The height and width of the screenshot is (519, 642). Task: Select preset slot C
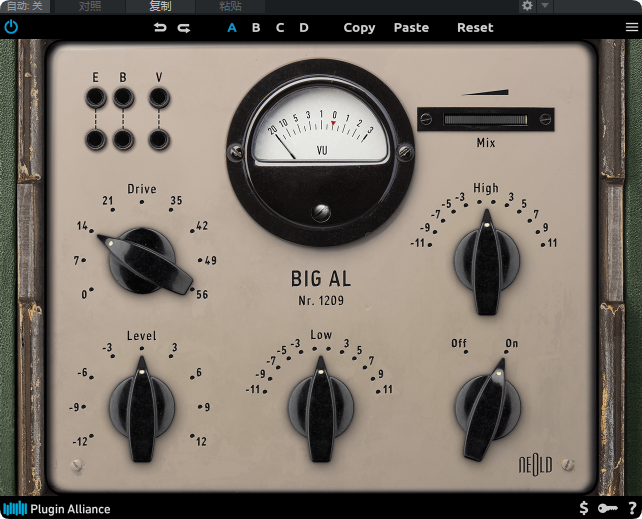(x=280, y=27)
